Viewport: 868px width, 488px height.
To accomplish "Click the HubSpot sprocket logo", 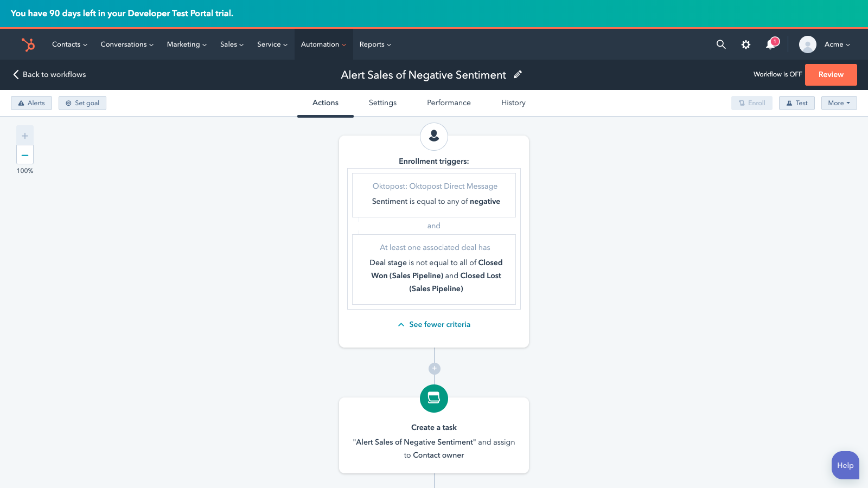I will pyautogui.click(x=28, y=44).
